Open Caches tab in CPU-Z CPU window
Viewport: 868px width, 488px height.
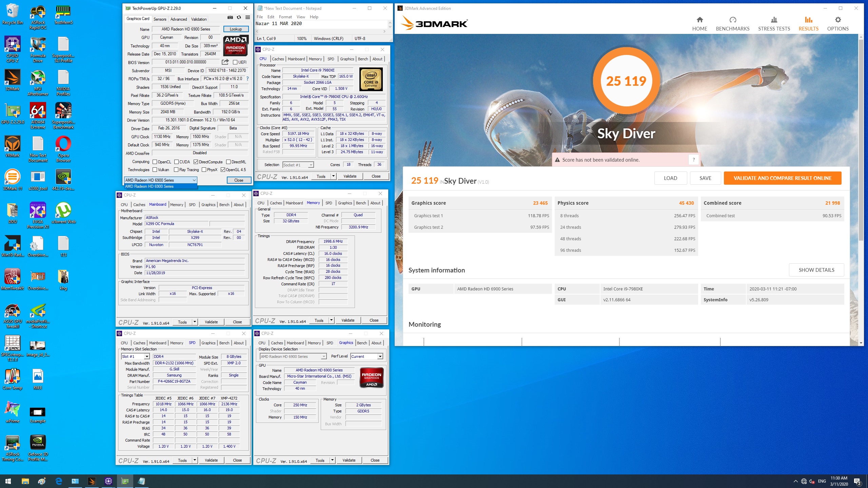pos(278,59)
